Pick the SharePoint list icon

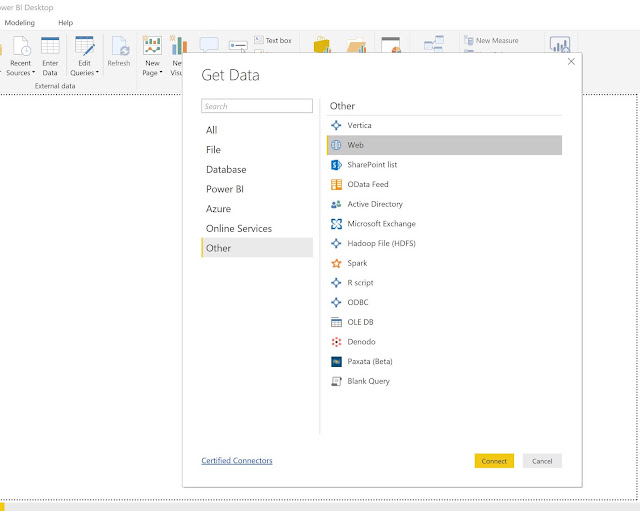click(336, 165)
